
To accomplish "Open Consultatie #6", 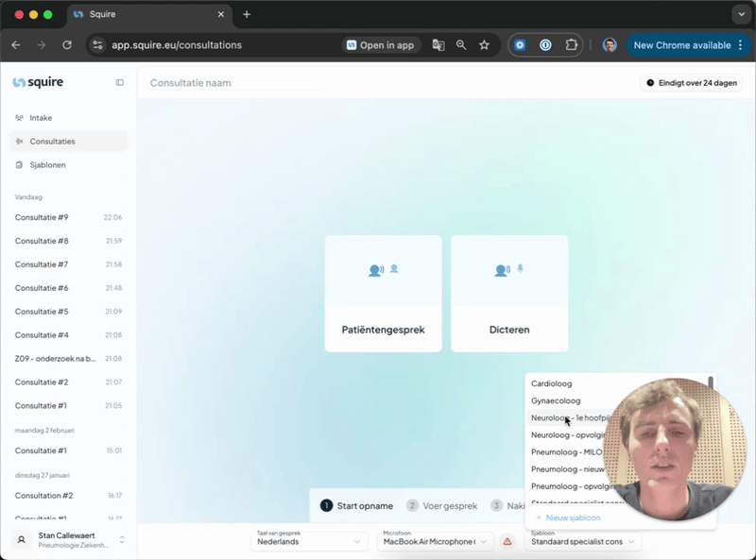I will (x=68, y=288).
